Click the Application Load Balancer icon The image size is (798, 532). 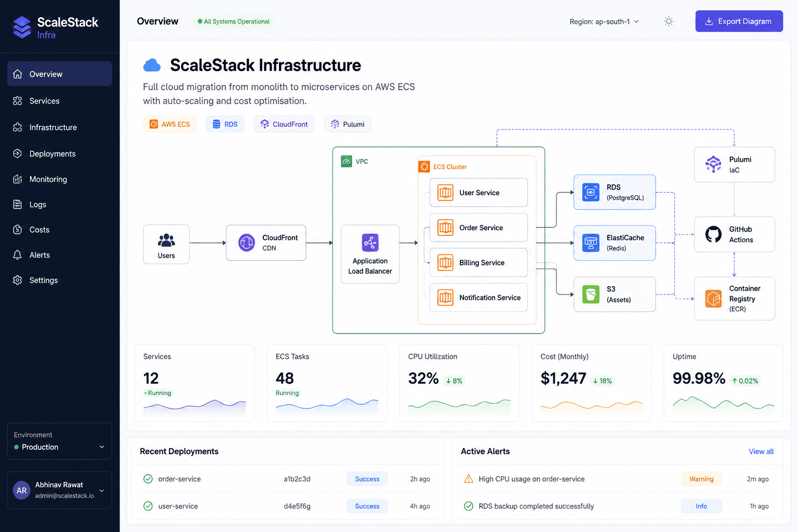[x=370, y=242]
